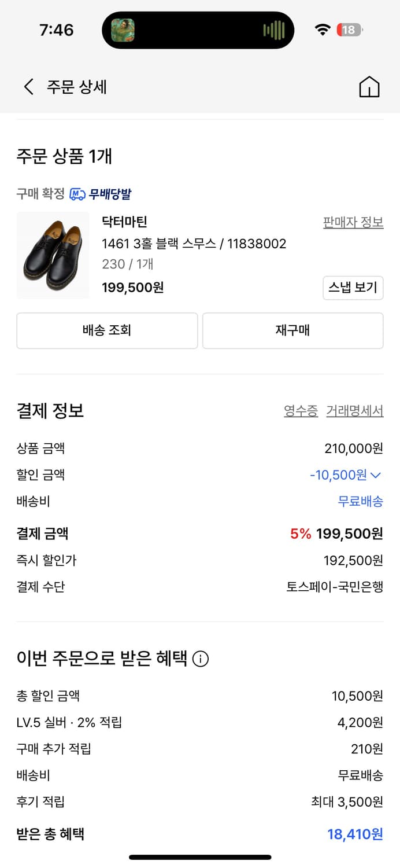This screenshot has width=400, height=868.
Task: Open home via the house icon
Action: (369, 87)
